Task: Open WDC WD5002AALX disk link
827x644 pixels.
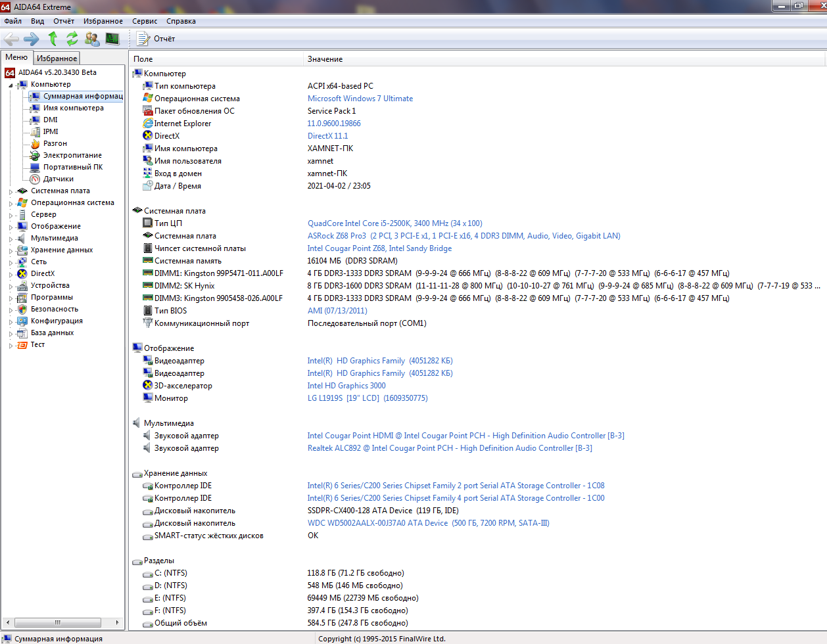Action: pyautogui.click(x=428, y=523)
